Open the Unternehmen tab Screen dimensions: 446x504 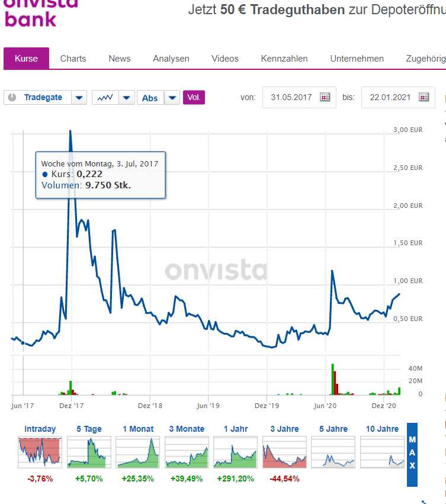point(357,59)
